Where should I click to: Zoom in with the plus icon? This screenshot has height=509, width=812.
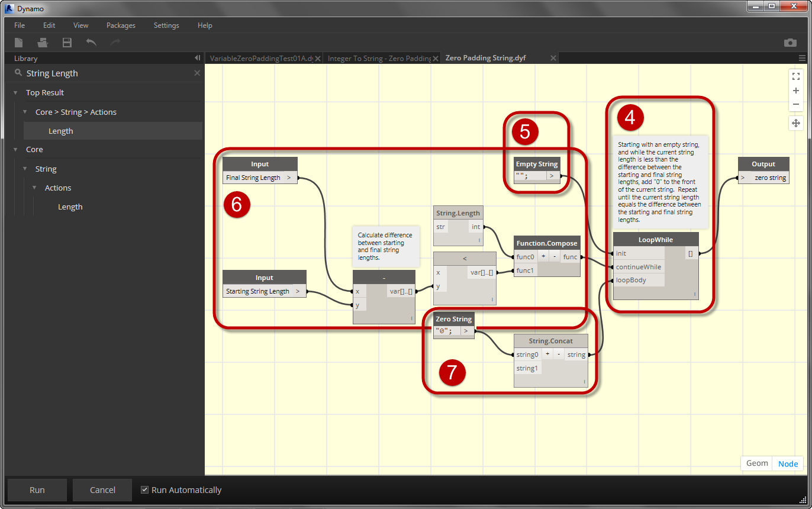[x=796, y=91]
